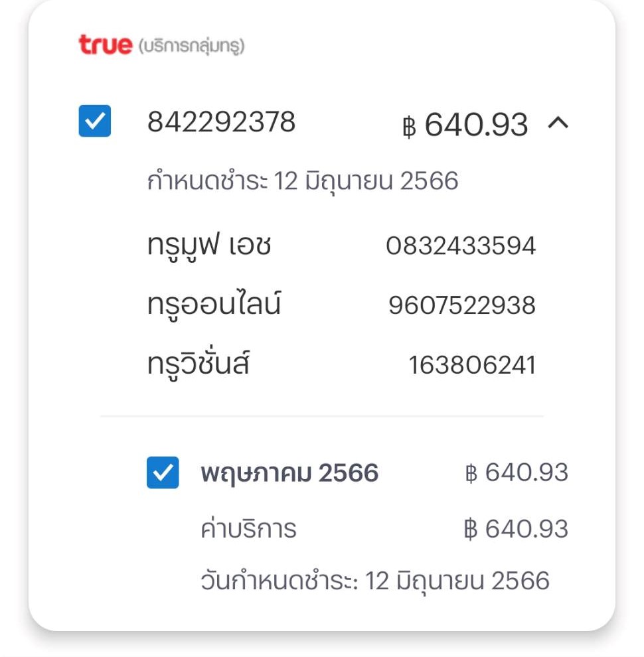
Task: Uncheck the พฤษภาคม 2566 bill checkbox
Action: click(x=163, y=473)
